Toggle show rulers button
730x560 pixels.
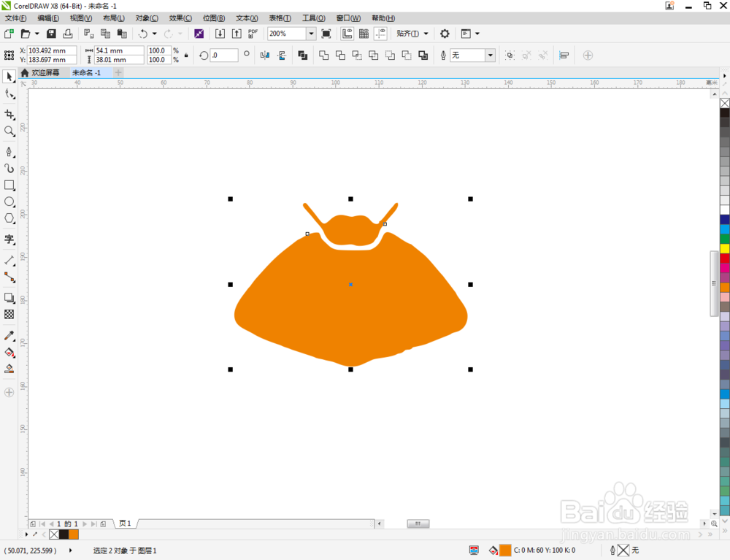[347, 34]
